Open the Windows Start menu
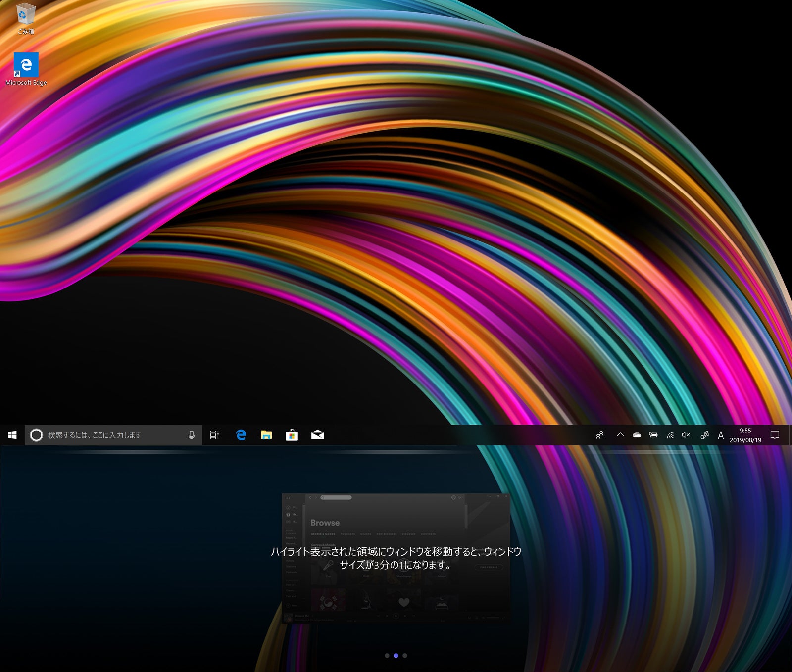This screenshot has width=792, height=672. 12,435
